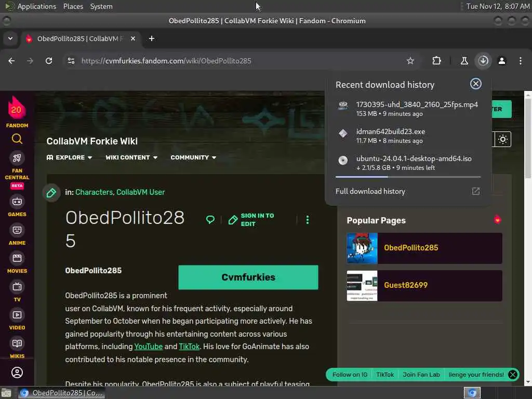The width and height of the screenshot is (532, 399).
Task: Click the browser forward arrow
Action: pyautogui.click(x=30, y=61)
